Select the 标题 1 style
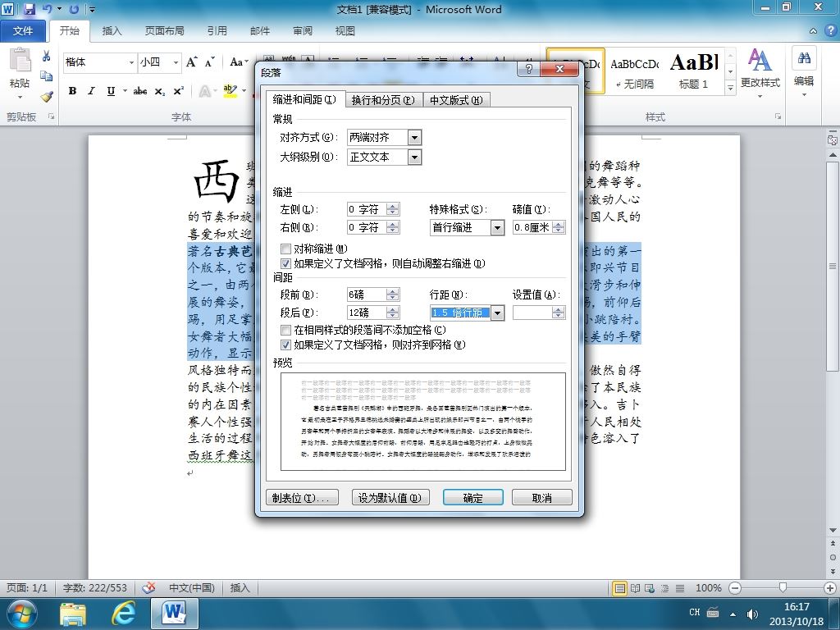 tap(694, 72)
